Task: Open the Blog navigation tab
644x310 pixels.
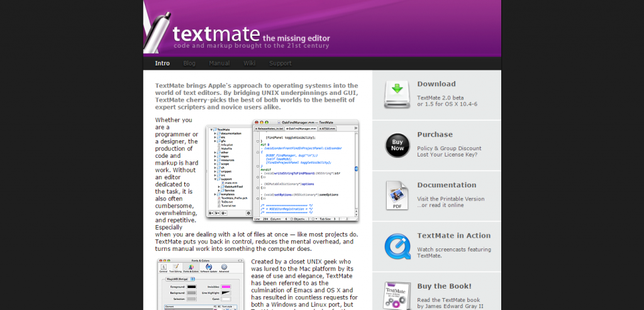Action: coord(189,64)
